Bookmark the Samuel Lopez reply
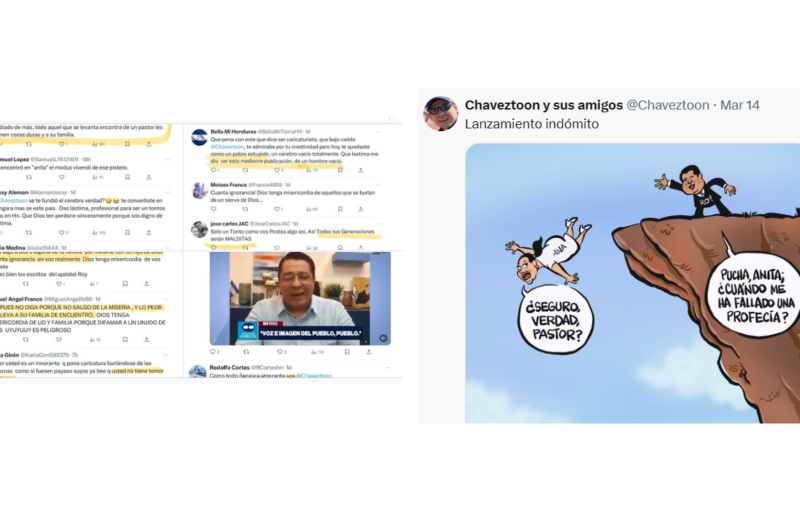 coord(127,177)
